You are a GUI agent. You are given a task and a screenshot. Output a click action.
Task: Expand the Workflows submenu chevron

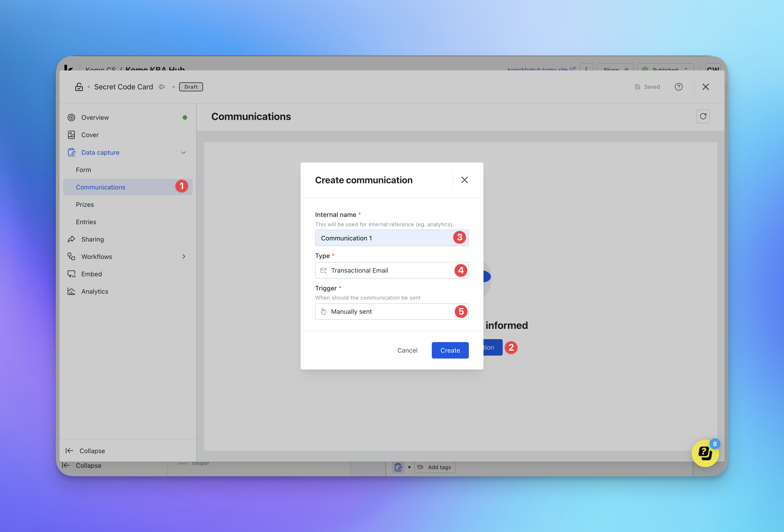pyautogui.click(x=183, y=257)
